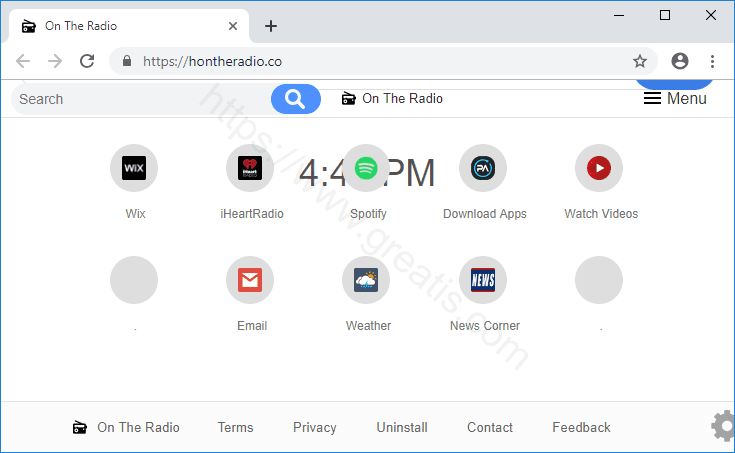
Task: Click the empty placeholder tile below Wix
Action: (134, 280)
